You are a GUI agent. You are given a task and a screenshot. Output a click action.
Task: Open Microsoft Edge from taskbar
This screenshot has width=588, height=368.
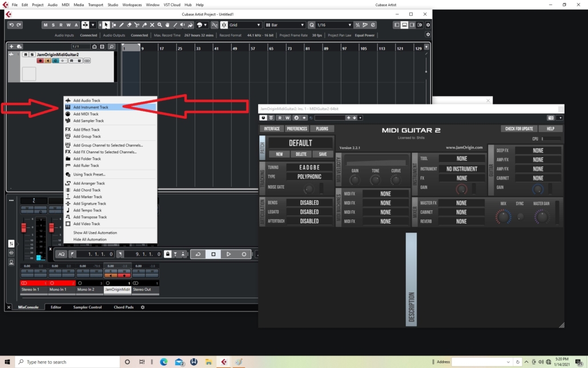point(164,362)
